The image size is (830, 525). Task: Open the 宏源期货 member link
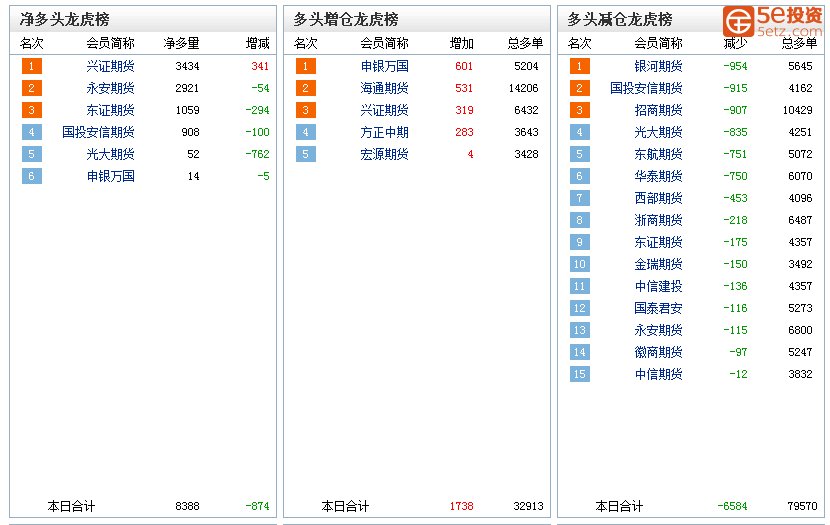(x=385, y=154)
